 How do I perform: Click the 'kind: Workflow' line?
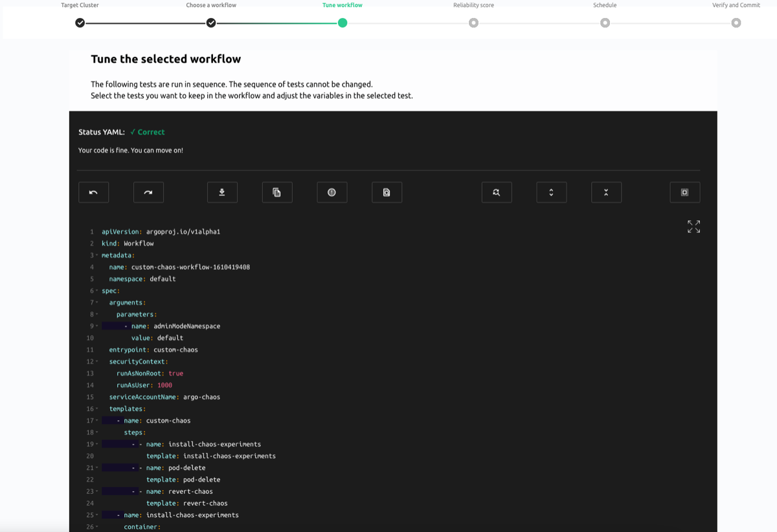(x=128, y=244)
